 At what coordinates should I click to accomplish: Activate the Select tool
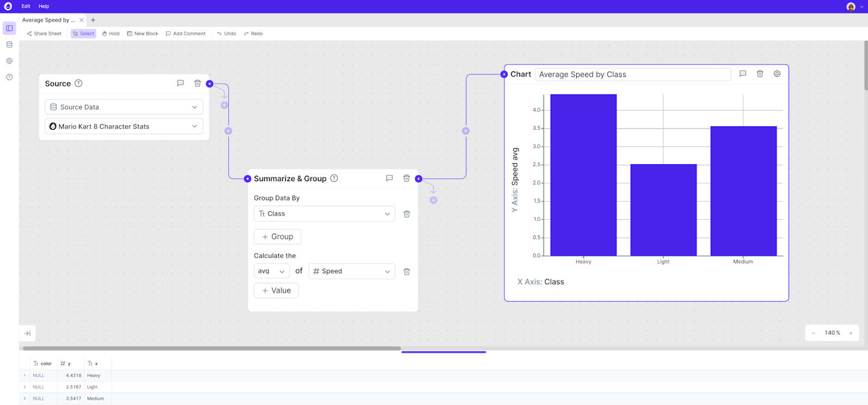coord(83,33)
